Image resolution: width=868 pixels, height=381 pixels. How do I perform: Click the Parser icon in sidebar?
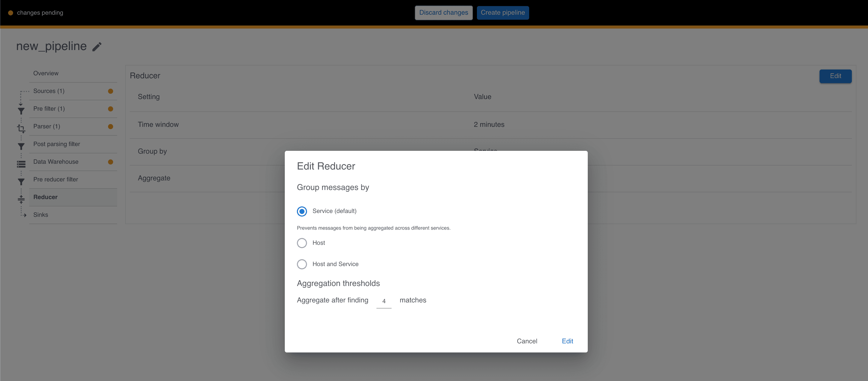[x=20, y=126]
